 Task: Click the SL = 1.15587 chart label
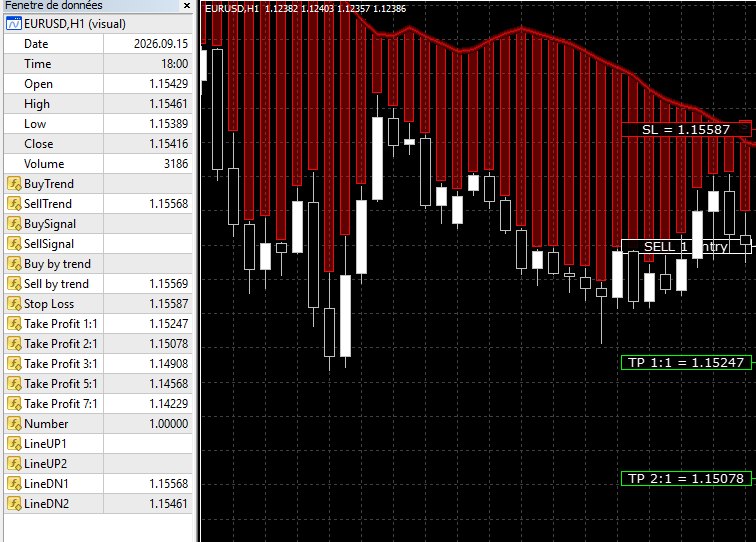click(686, 129)
